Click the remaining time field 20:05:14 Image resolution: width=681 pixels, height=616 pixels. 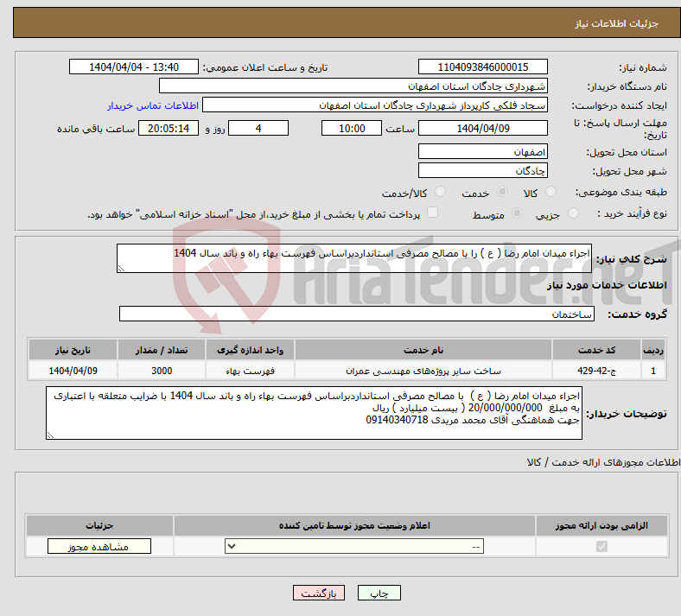(169, 128)
